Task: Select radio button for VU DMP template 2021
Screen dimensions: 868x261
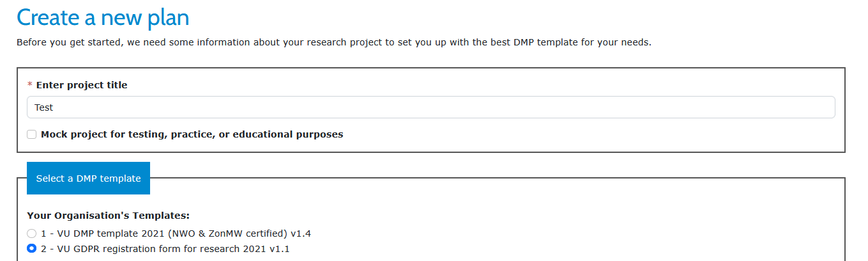Action: click(32, 233)
